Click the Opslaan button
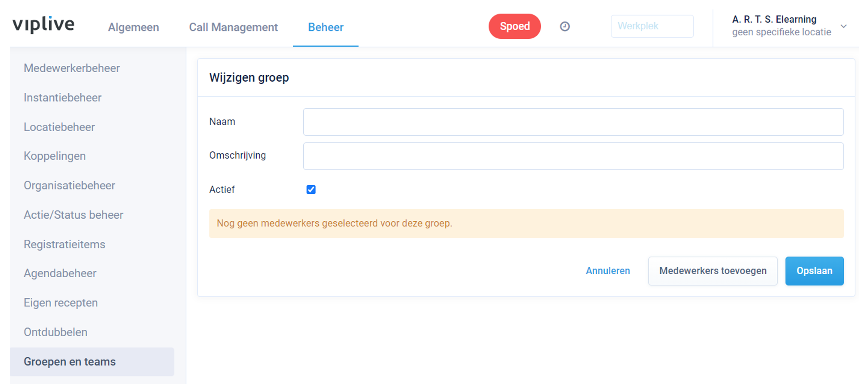This screenshot has width=868, height=388. click(x=814, y=271)
